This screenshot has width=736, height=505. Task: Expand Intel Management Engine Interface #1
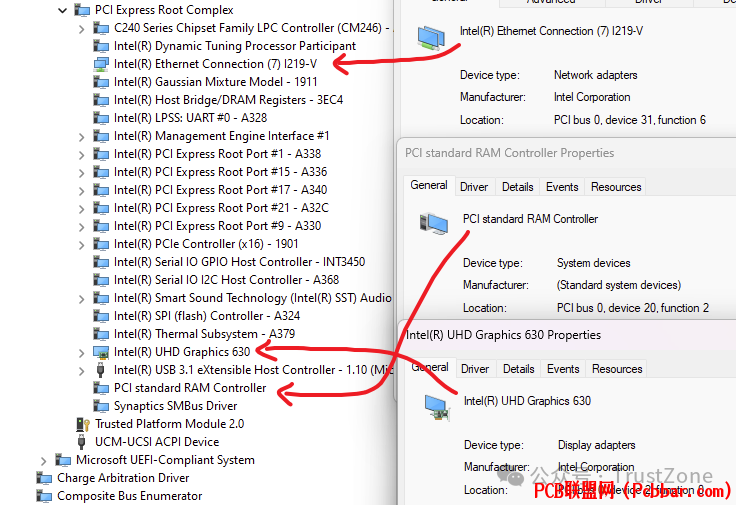click(x=81, y=137)
